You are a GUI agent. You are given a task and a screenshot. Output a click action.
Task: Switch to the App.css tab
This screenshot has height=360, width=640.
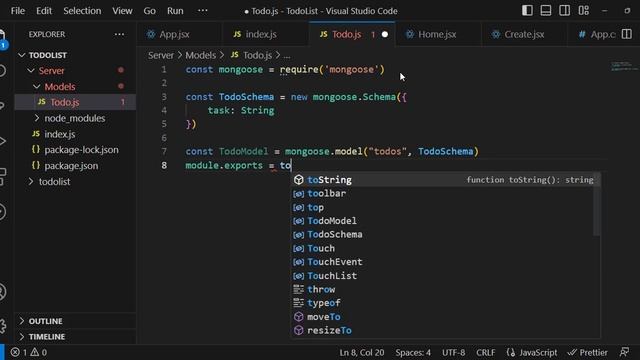[596, 34]
